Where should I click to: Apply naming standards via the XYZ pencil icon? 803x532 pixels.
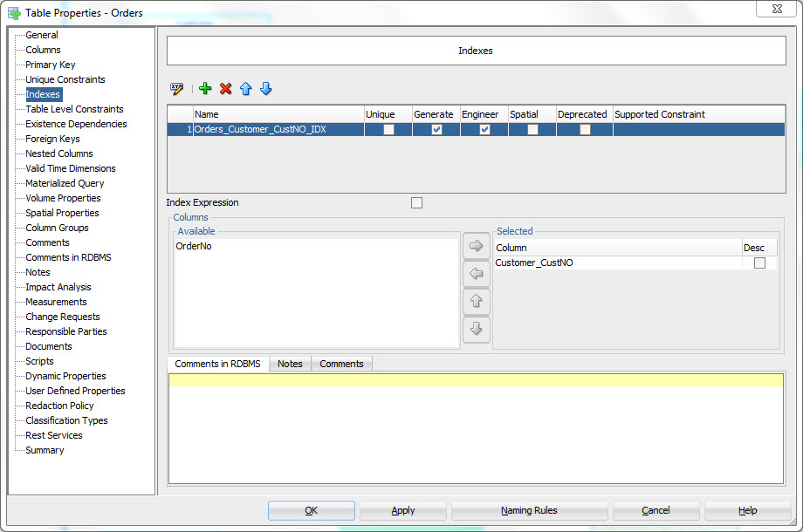pos(176,88)
